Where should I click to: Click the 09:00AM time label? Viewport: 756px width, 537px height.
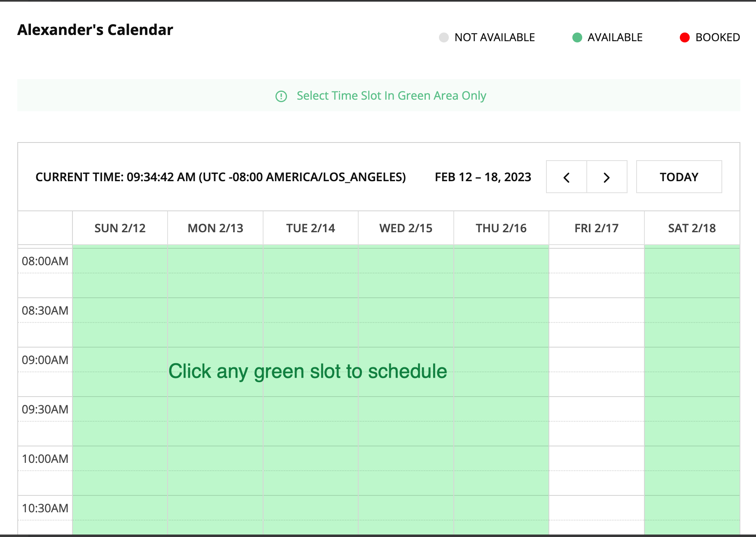coord(45,360)
